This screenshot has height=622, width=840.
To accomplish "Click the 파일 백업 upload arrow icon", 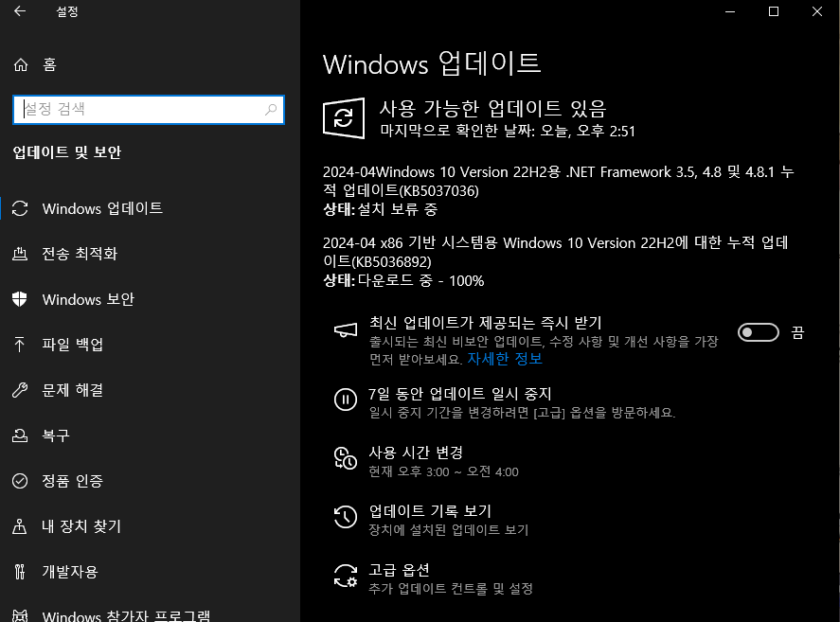I will coord(19,345).
